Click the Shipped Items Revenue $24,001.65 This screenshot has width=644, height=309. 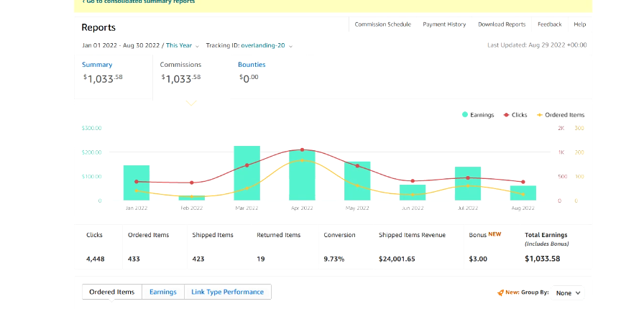click(x=397, y=259)
